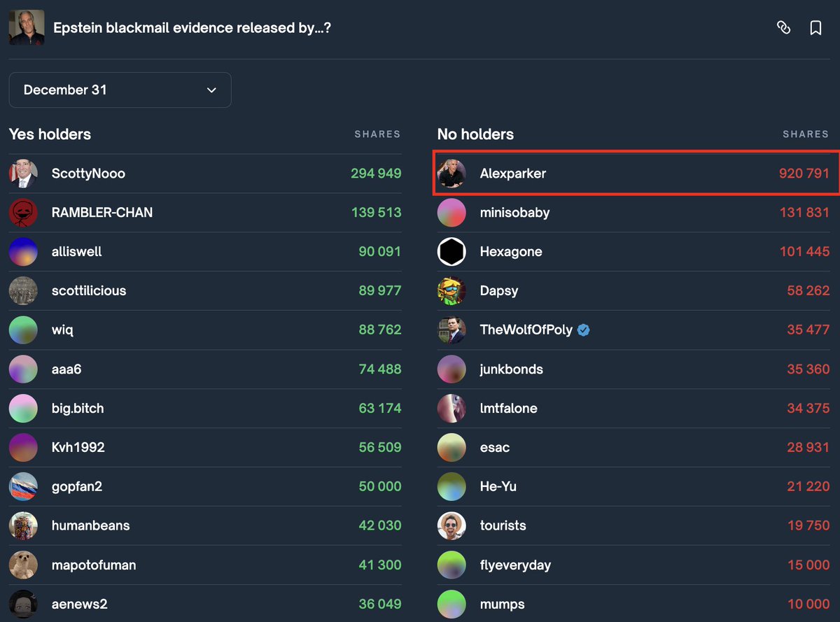The height and width of the screenshot is (622, 840).
Task: Open gopfan2 username link
Action: [77, 487]
